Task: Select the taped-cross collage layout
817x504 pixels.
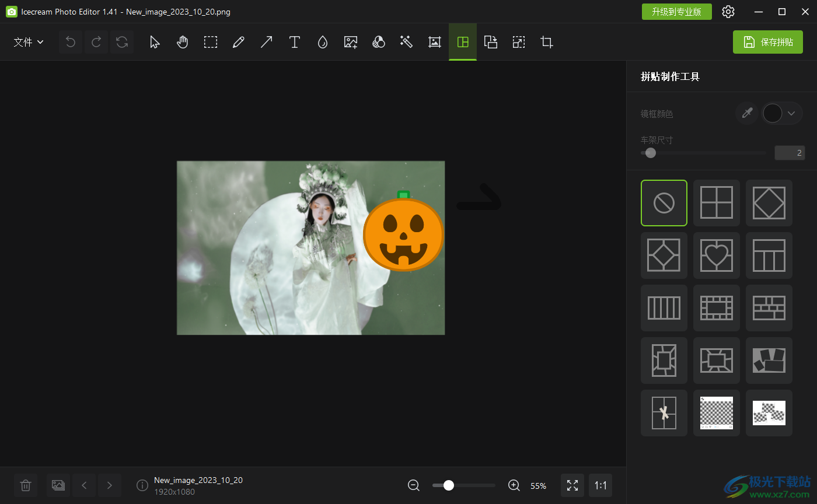Action: click(664, 413)
